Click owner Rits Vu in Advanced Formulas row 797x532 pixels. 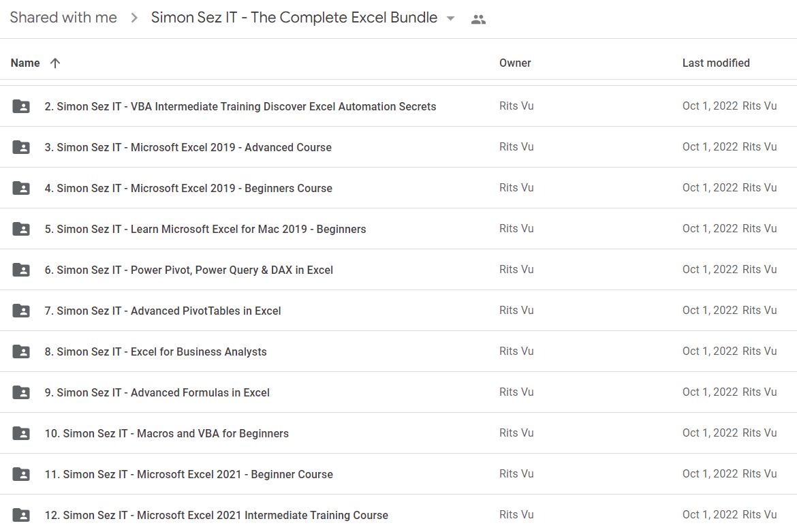tap(516, 392)
